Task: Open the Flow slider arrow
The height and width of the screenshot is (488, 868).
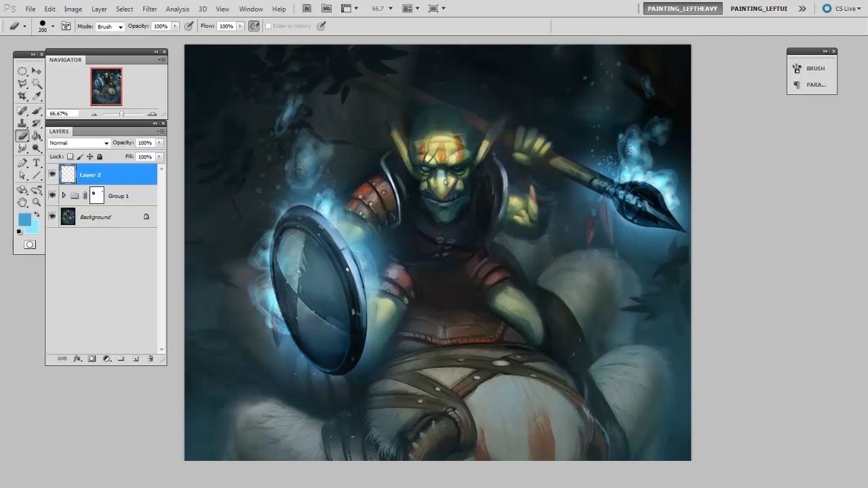Action: coord(241,26)
